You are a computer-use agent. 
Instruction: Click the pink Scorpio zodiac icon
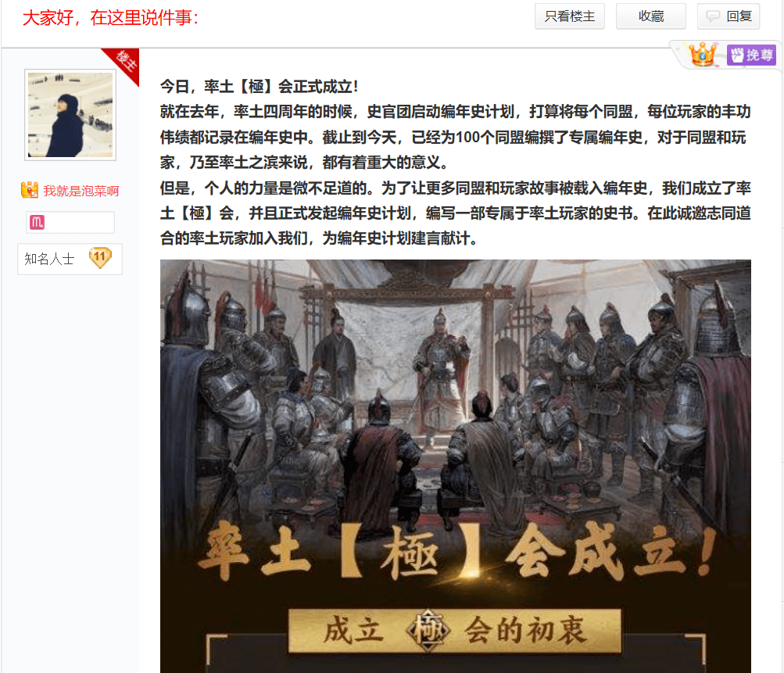point(38,222)
